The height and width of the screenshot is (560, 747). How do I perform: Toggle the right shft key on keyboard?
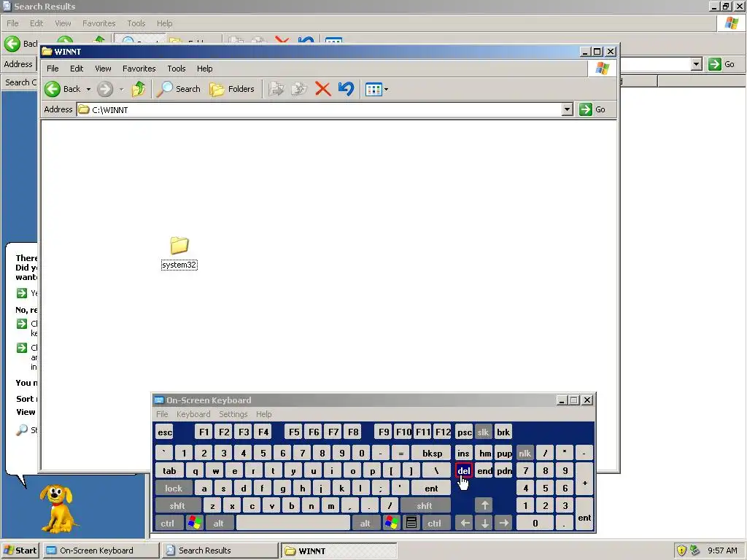(425, 506)
